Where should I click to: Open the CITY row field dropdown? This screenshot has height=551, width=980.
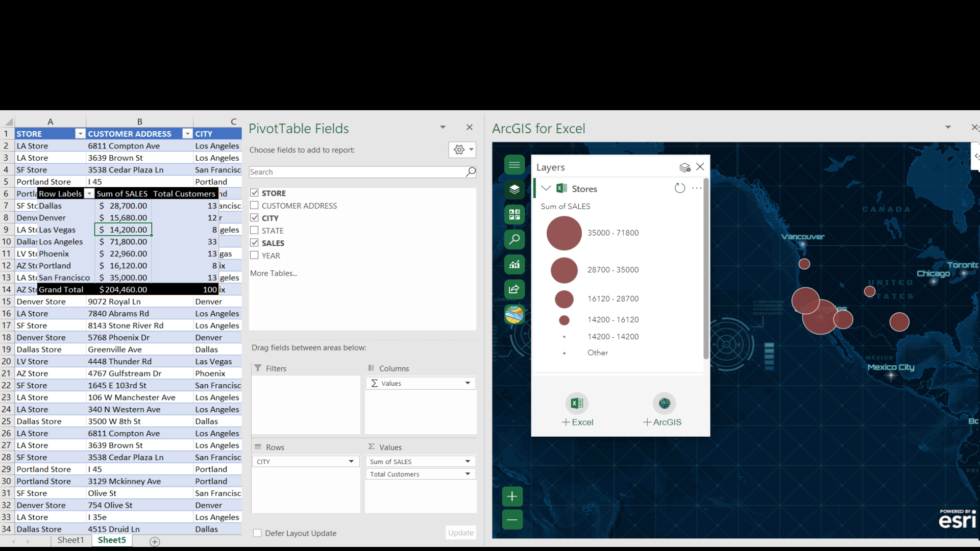click(351, 462)
